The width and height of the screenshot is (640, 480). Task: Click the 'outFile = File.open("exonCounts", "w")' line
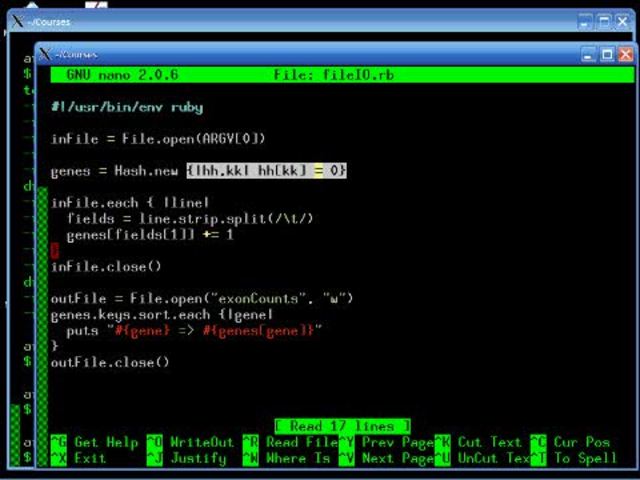(x=202, y=298)
